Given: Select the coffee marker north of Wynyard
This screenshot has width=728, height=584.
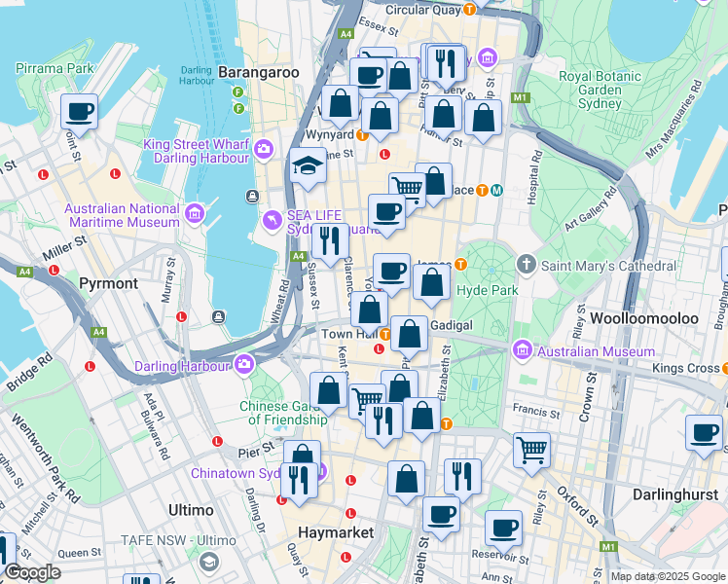Looking at the screenshot, I should (368, 77).
